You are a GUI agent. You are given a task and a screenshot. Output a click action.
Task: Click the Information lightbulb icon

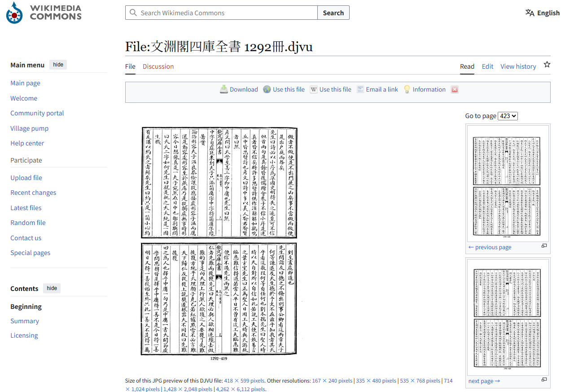[407, 89]
